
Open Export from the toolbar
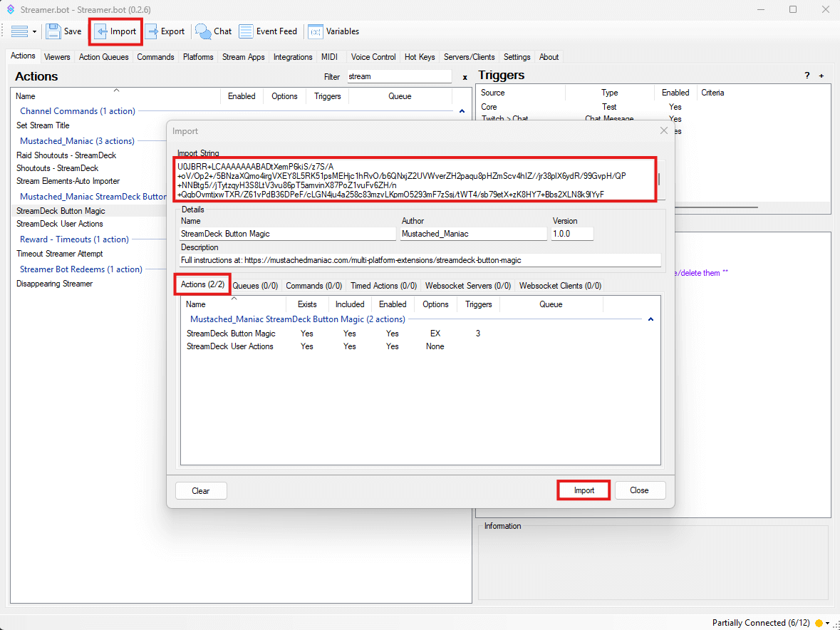coord(152,31)
